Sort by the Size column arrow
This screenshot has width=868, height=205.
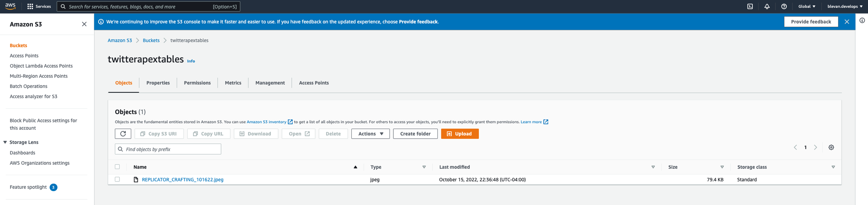pyautogui.click(x=722, y=167)
